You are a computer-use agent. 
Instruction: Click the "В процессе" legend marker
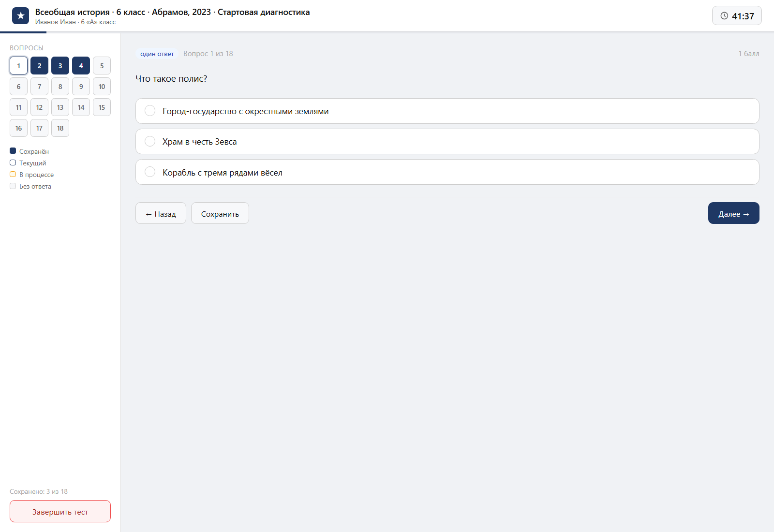coord(13,174)
